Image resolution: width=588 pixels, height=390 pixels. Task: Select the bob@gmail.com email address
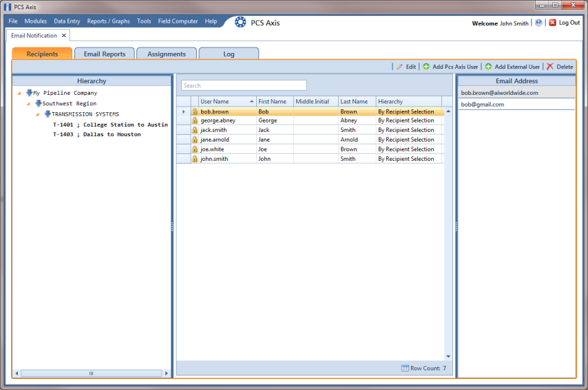pyautogui.click(x=517, y=105)
